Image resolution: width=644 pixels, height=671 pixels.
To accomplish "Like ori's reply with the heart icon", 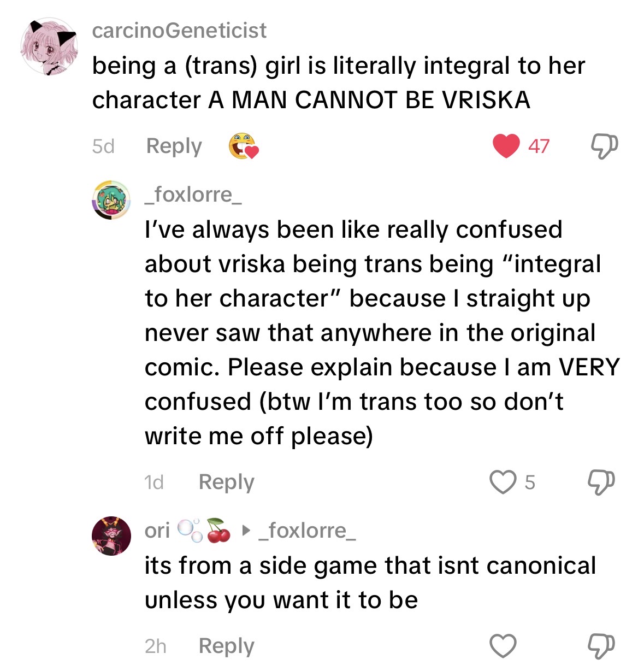I will [503, 646].
